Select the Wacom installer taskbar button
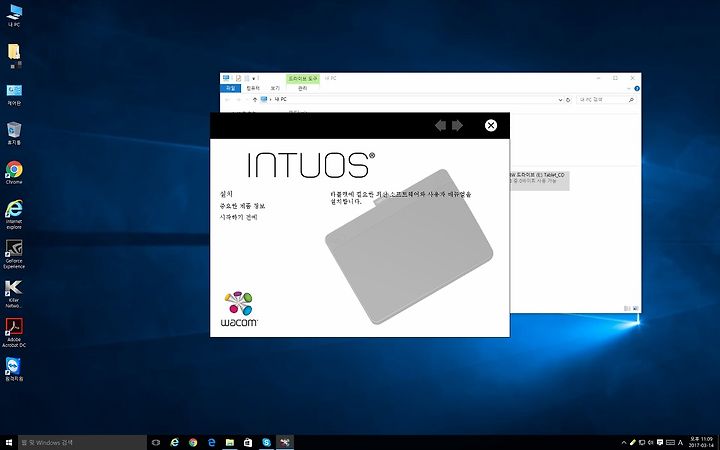 pyautogui.click(x=285, y=443)
